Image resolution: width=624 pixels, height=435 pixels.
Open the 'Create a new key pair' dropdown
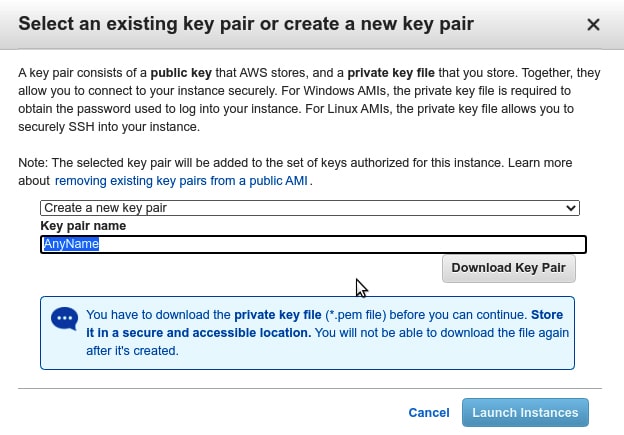309,208
